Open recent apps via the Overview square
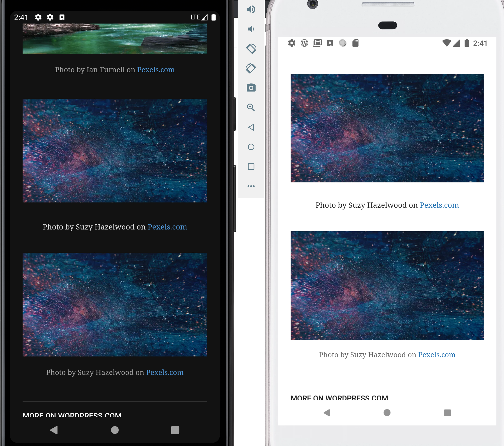The width and height of the screenshot is (504, 446). click(x=251, y=166)
